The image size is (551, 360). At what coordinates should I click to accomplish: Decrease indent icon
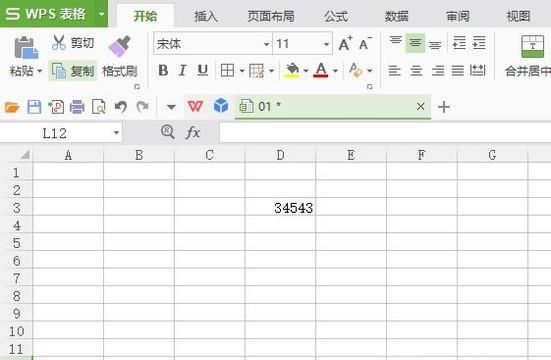(459, 43)
